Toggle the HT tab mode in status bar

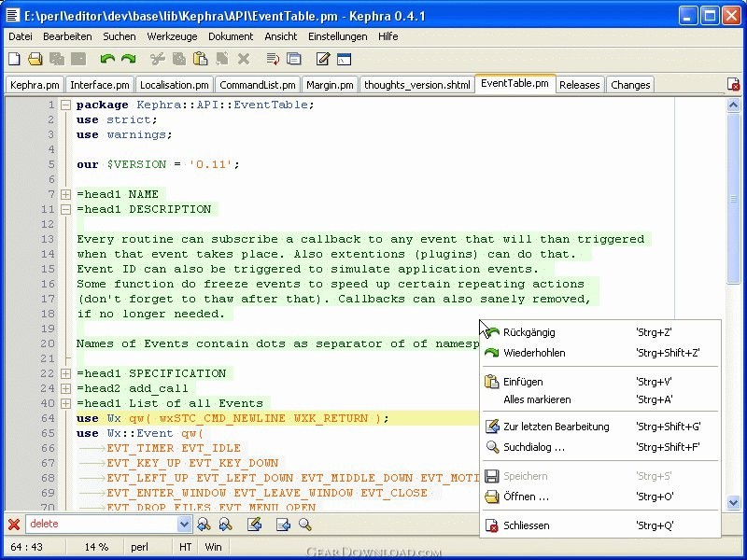coord(185,547)
